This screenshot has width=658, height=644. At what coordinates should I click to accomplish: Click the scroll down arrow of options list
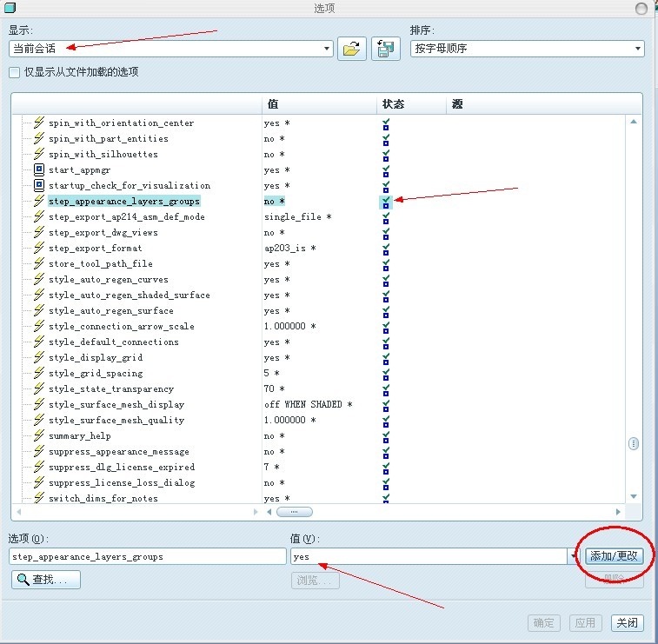634,496
